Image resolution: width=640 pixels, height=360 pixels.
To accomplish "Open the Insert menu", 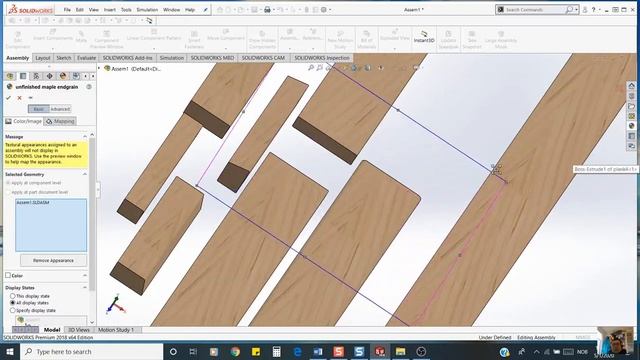I will 109,10.
